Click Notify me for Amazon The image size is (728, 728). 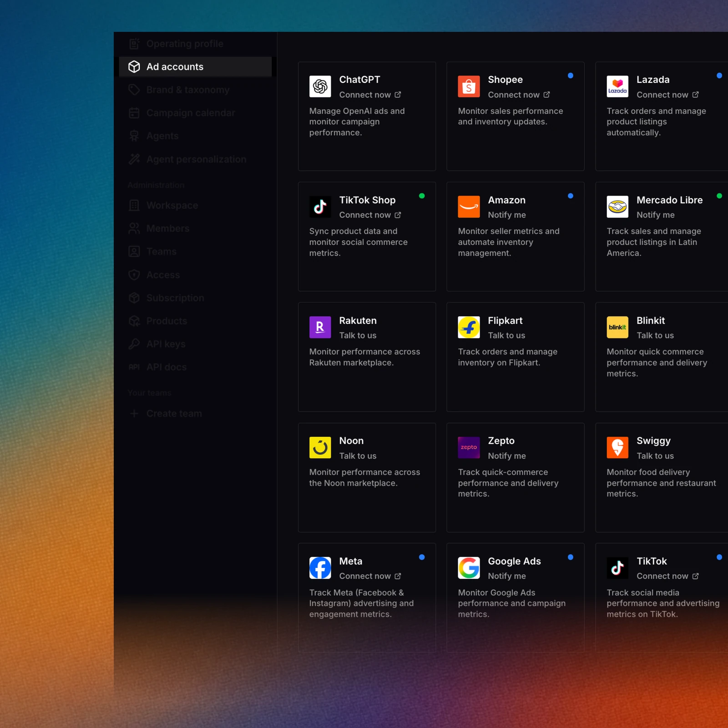507,215
